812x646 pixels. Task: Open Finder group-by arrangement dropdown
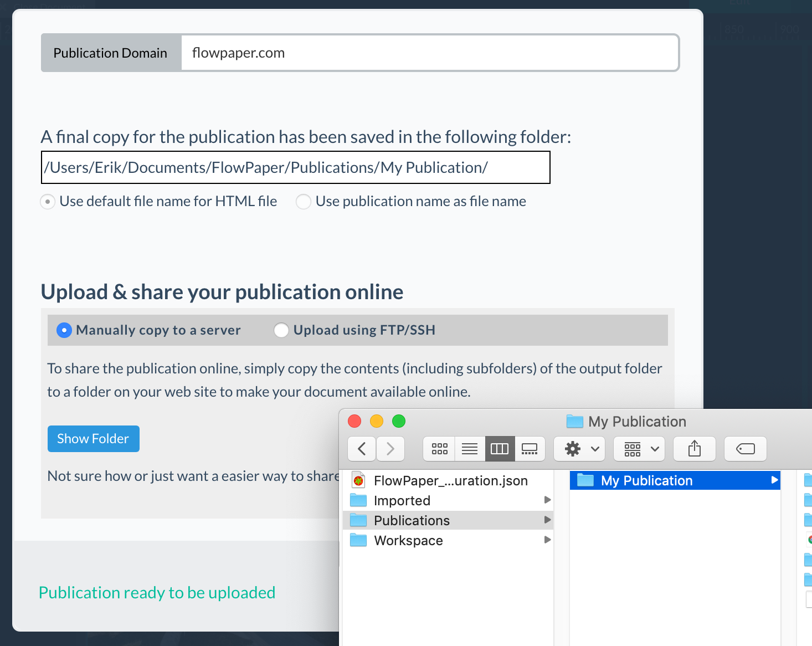(x=639, y=449)
